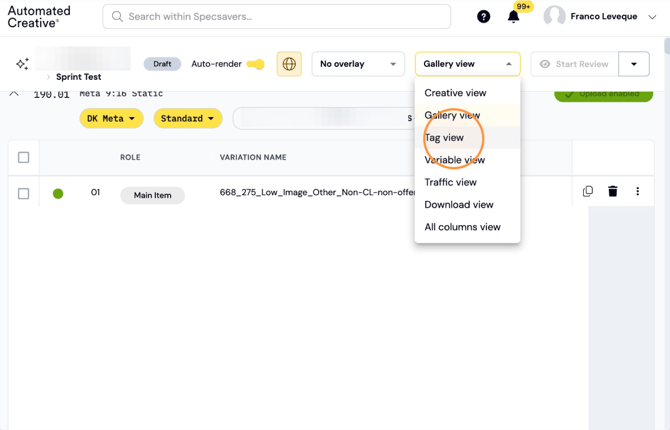
Task: Delete the variation with trash icon
Action: (613, 191)
